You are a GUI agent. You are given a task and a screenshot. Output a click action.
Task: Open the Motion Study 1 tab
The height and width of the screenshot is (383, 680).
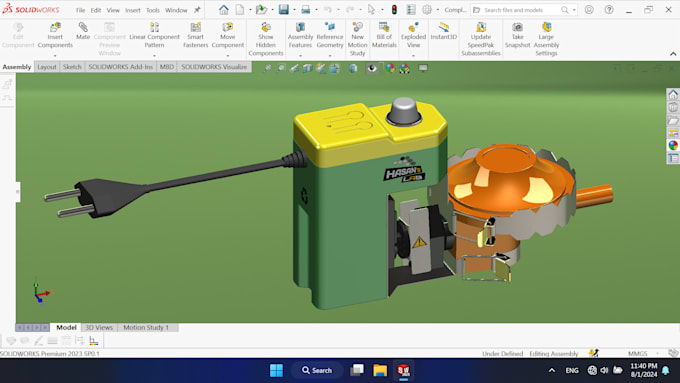(146, 327)
